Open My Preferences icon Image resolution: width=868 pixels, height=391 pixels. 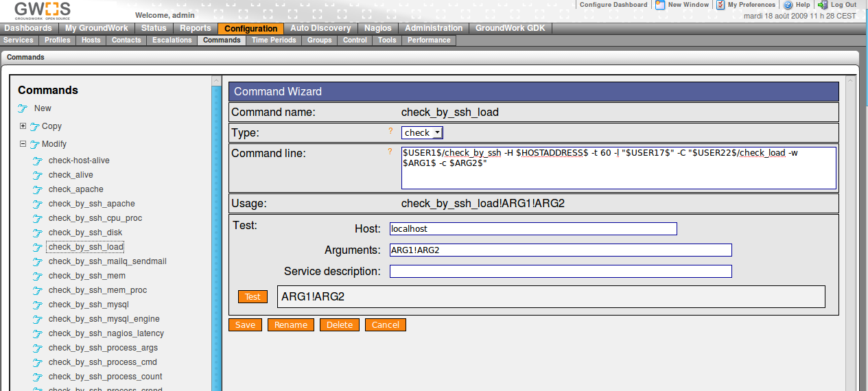[x=720, y=5]
